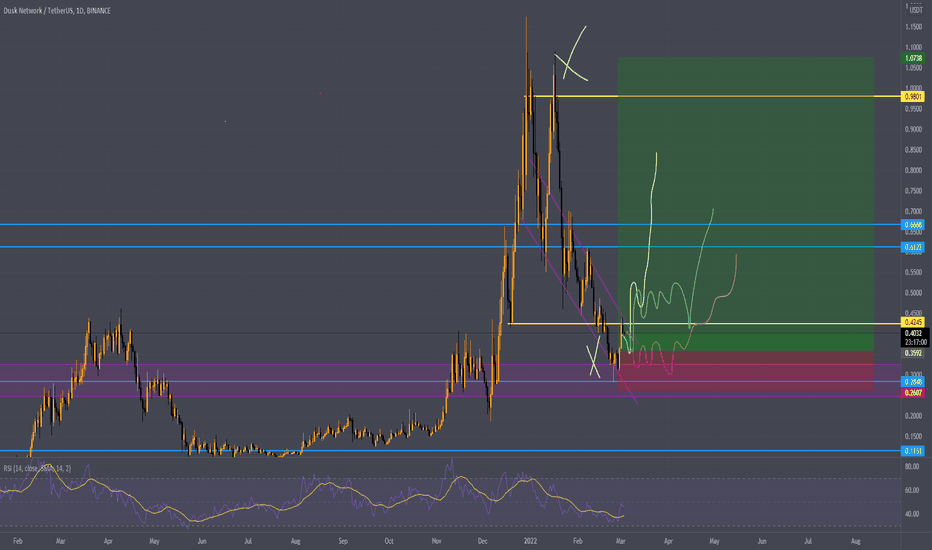Image resolution: width=932 pixels, height=550 pixels.
Task: Select the 0.9801 yellow price label
Action: [913, 96]
